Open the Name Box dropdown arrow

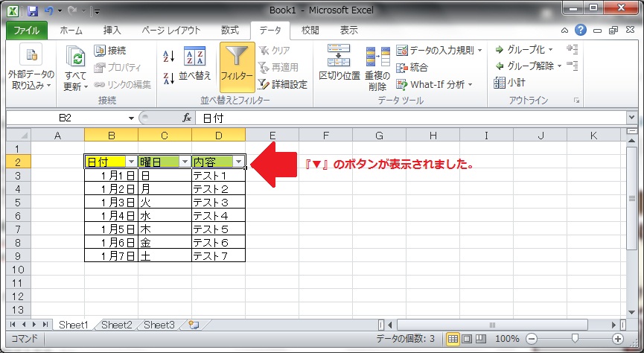pos(132,118)
